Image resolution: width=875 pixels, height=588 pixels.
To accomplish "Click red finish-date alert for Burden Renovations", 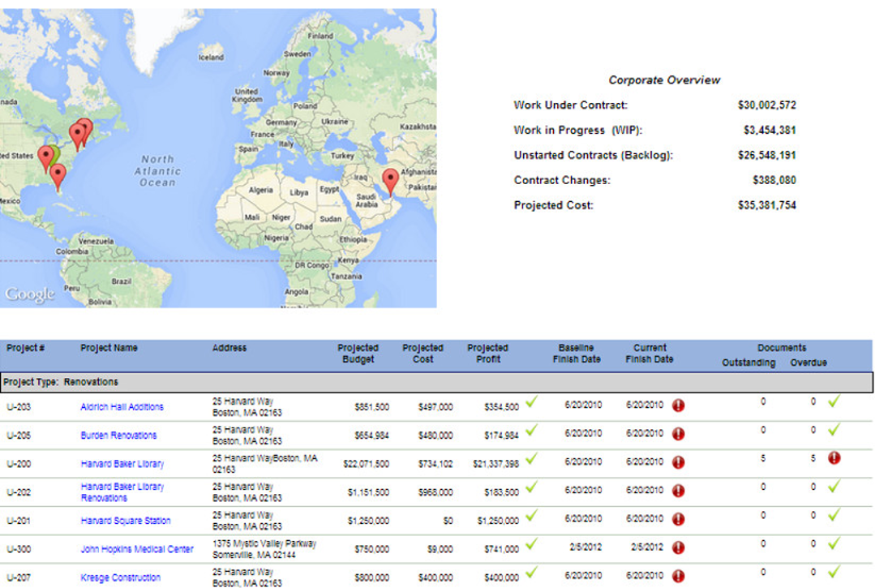I will tap(679, 434).
